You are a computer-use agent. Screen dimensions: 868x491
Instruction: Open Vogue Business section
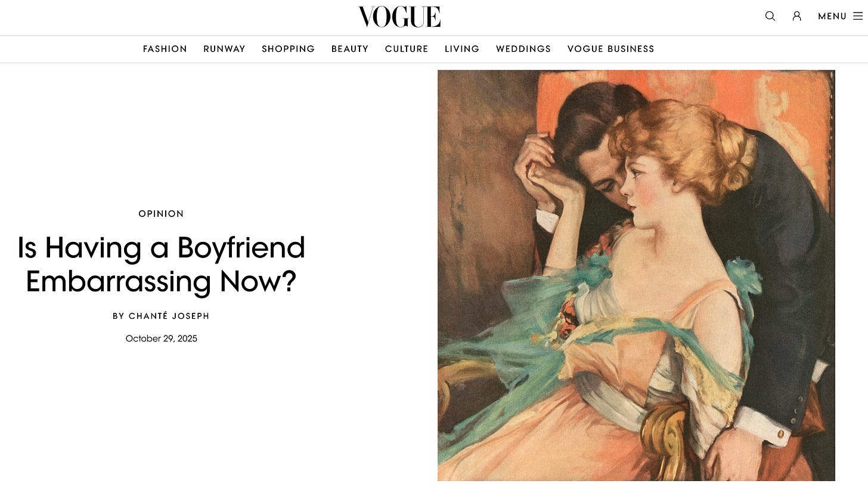point(611,49)
